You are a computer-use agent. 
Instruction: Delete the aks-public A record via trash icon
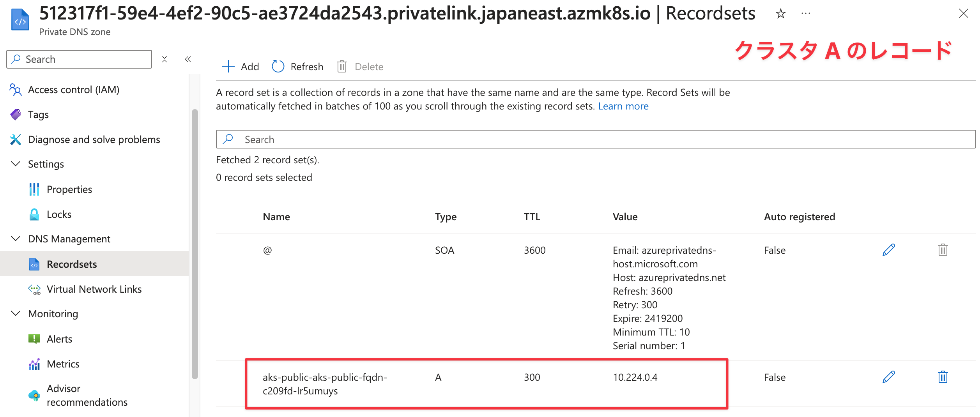pyautogui.click(x=943, y=377)
